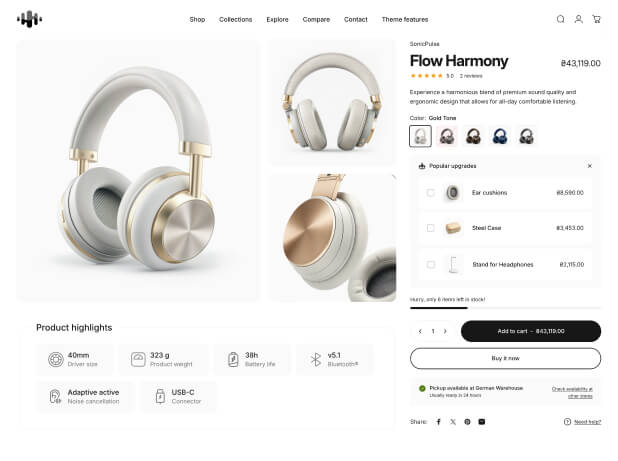
Task: Check the Steel Case upgrade checkbox
Action: [x=430, y=228]
